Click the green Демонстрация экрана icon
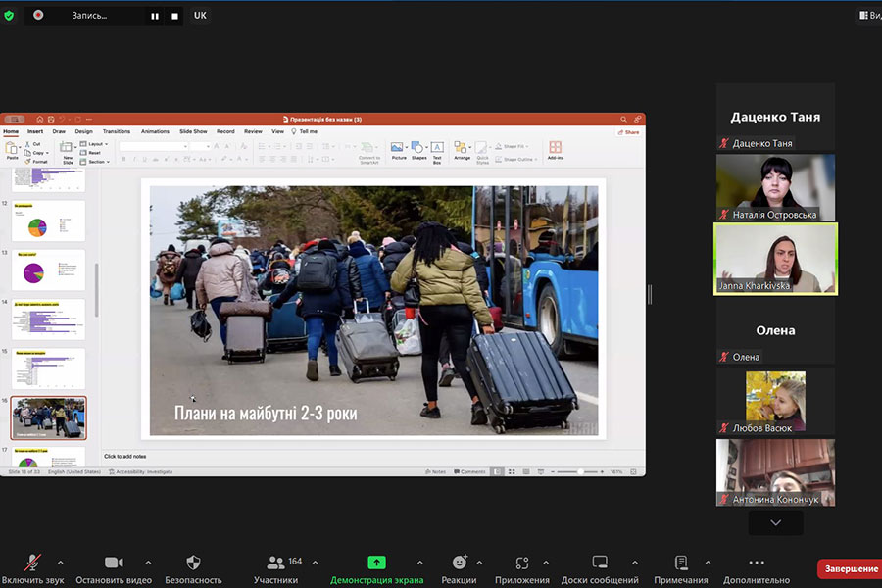The image size is (882, 588). pos(376,563)
